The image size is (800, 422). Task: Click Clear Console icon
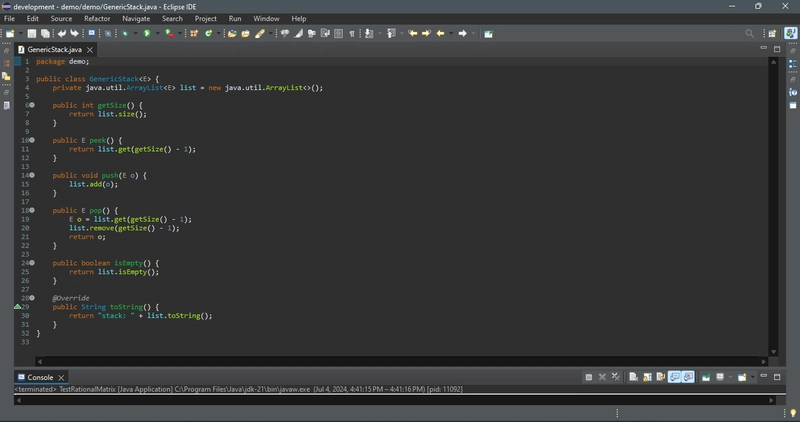[634, 377]
